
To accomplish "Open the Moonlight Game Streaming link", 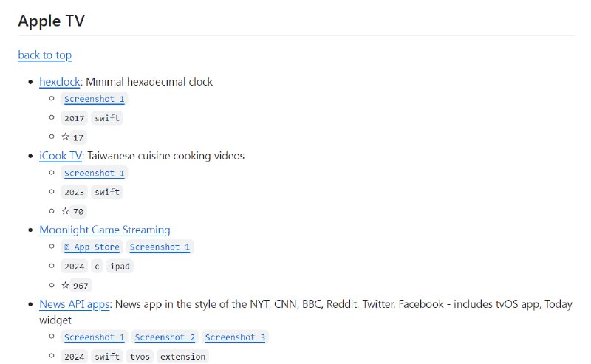I will [x=105, y=230].
